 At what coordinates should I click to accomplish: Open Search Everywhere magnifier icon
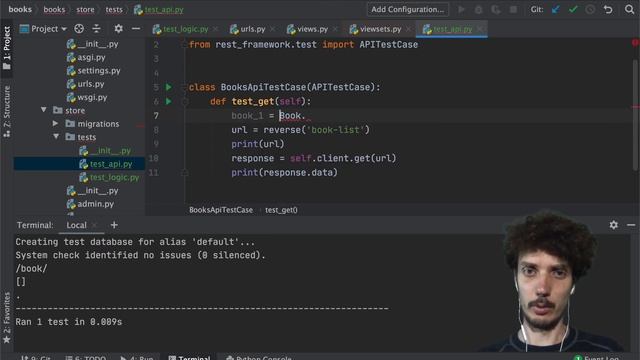[629, 9]
